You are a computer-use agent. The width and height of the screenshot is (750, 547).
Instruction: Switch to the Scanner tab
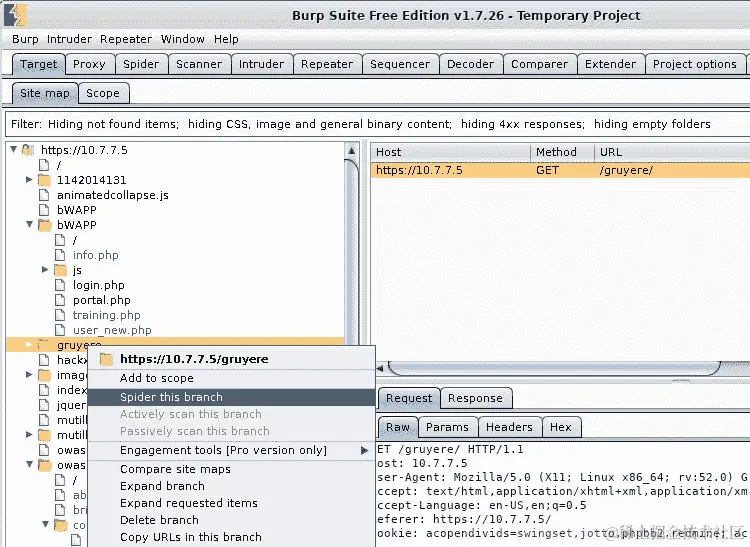(199, 64)
